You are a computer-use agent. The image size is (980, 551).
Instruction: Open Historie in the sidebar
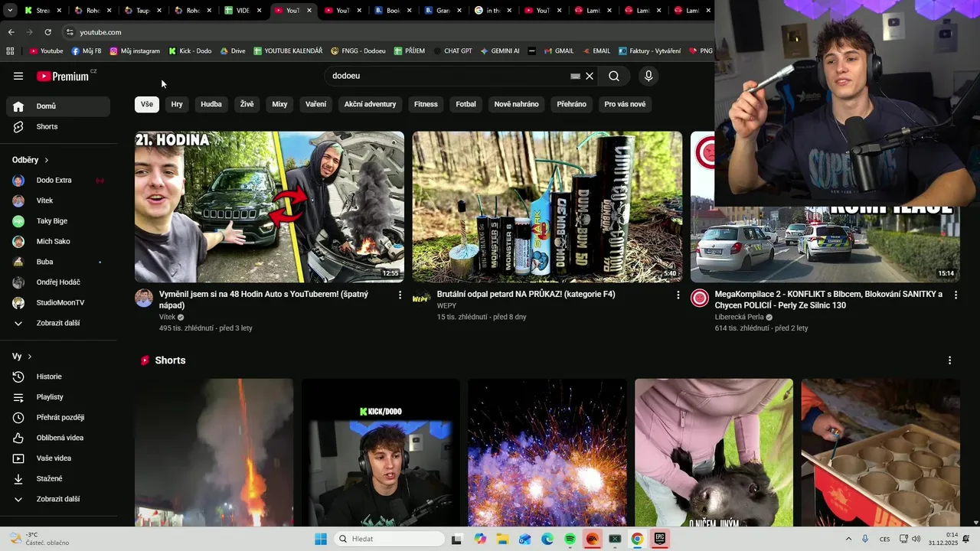(x=58, y=377)
